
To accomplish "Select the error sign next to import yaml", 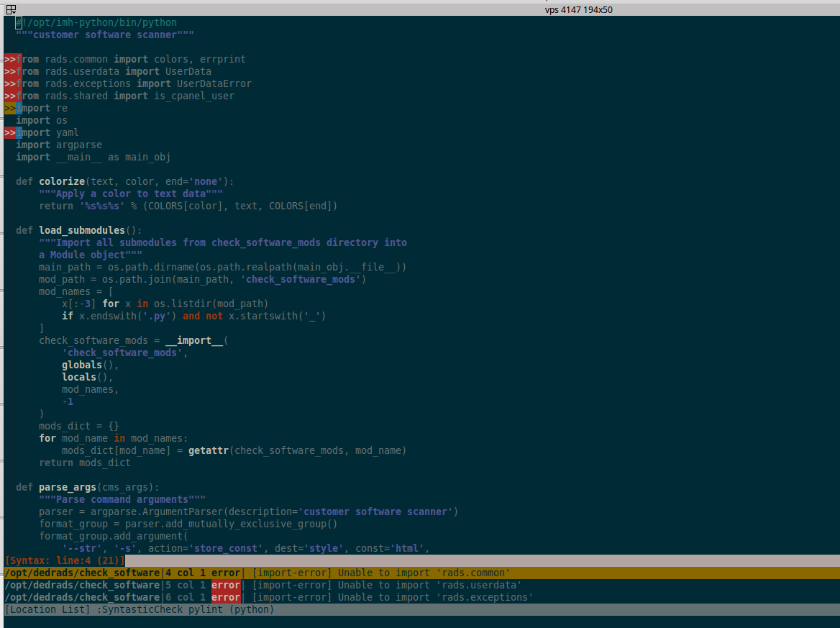I will point(9,133).
